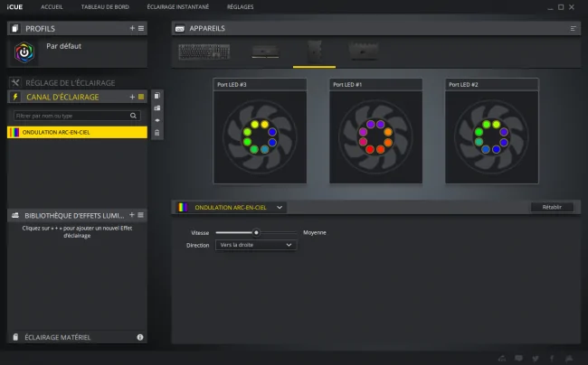Select the keyboard device thumbnail
The height and width of the screenshot is (365, 588).
point(204,51)
